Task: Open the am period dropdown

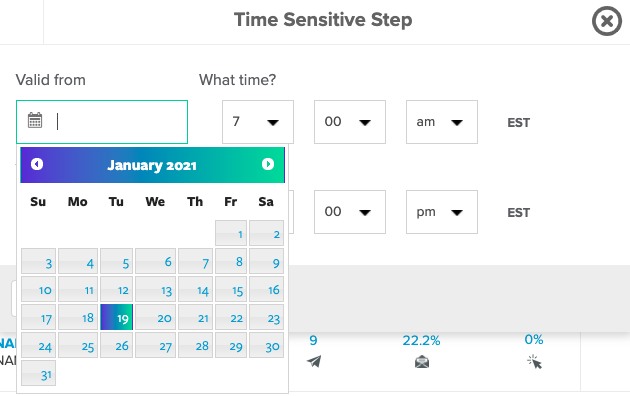Action: [x=442, y=122]
